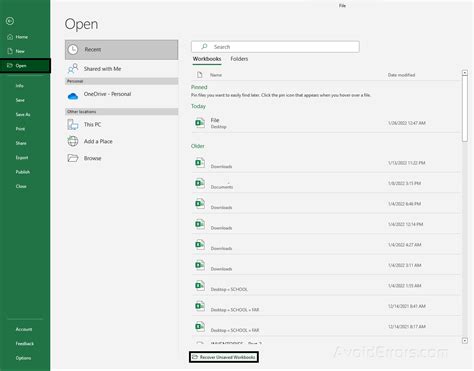Go to Home in sidebar
This screenshot has width=474, height=371.
tap(21, 37)
